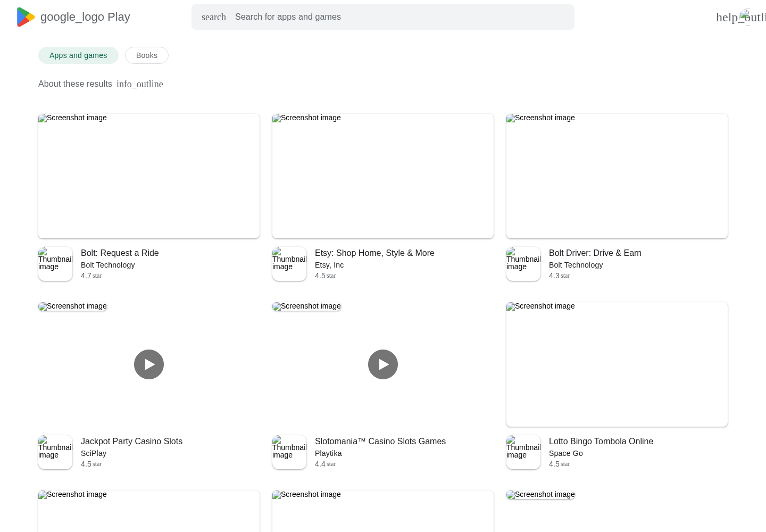Screen dimensions: 766x532
Task: Play the Slotomania Casino Slots video
Action: click(x=383, y=364)
